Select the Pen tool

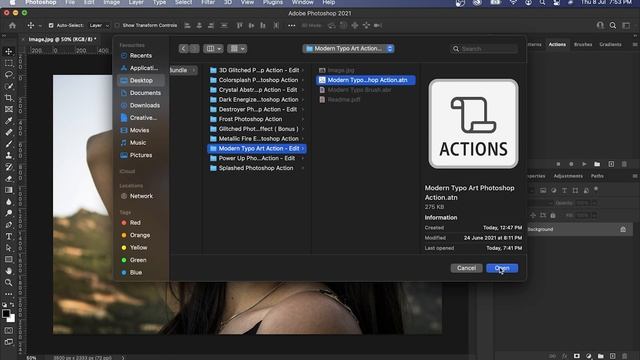[x=9, y=225]
